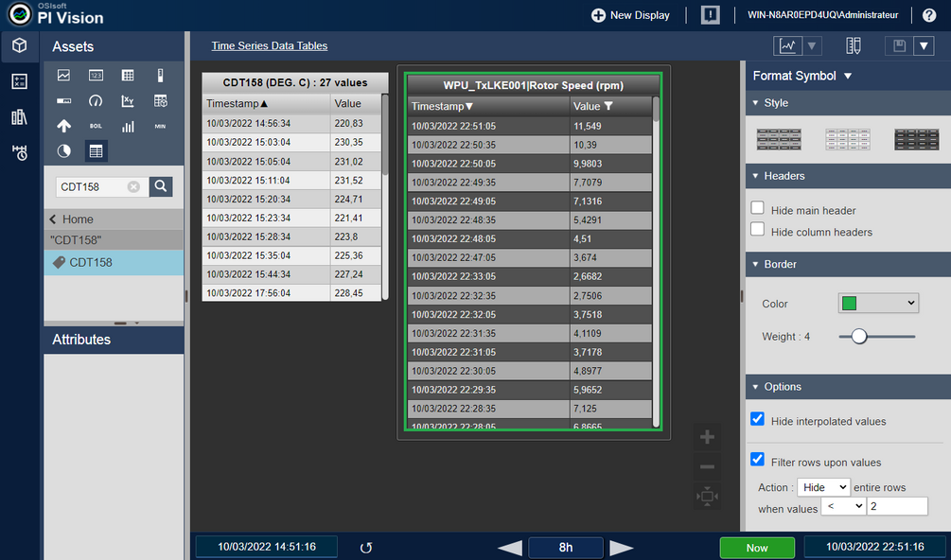Zoom out with the minus icon

click(x=707, y=466)
